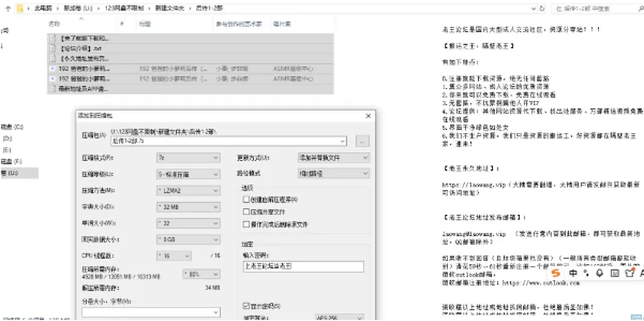This screenshot has height=321, width=644.
Task: Select the 【论坛介绍】.txt file icon
Action: 52,48
